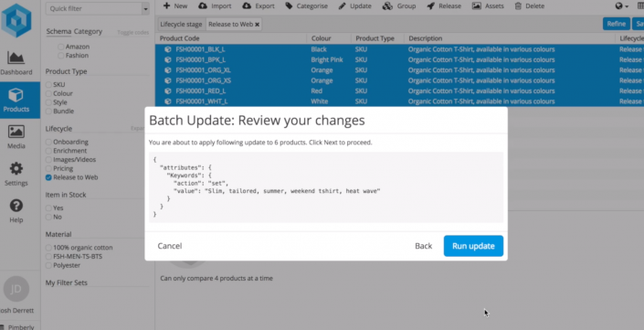This screenshot has width=644, height=330.
Task: Tick the Enrichment lifecycle checkbox
Action: point(48,151)
